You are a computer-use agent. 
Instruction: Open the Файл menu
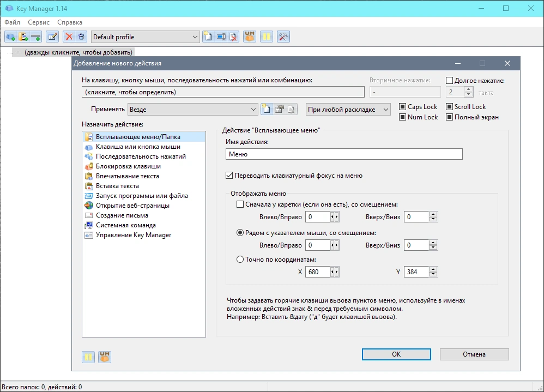tap(12, 22)
